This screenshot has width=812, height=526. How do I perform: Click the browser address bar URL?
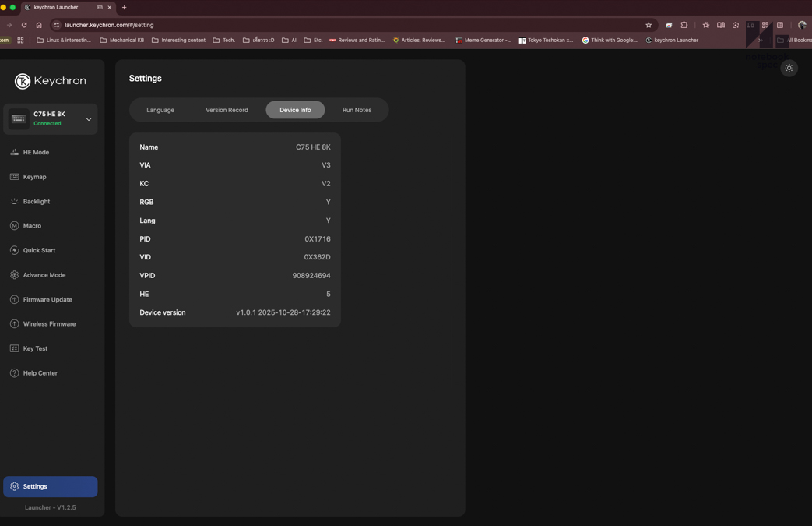pos(109,25)
